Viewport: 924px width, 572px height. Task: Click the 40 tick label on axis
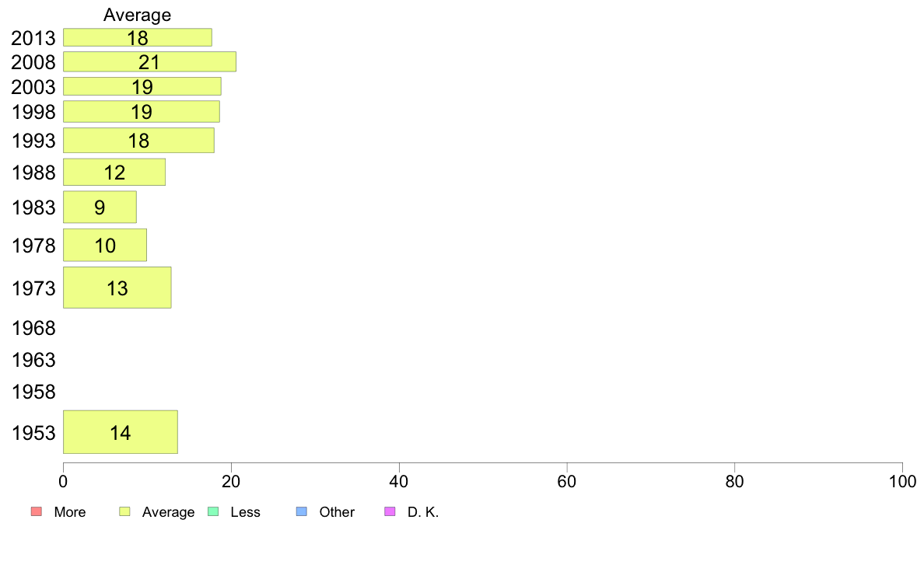pyautogui.click(x=399, y=481)
